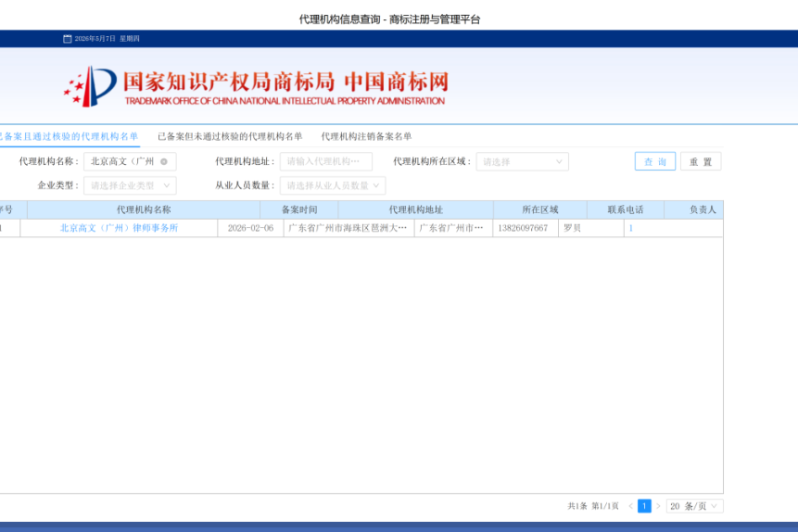798x532 pixels.
Task: Select page 1 in the pagination
Action: (x=644, y=506)
